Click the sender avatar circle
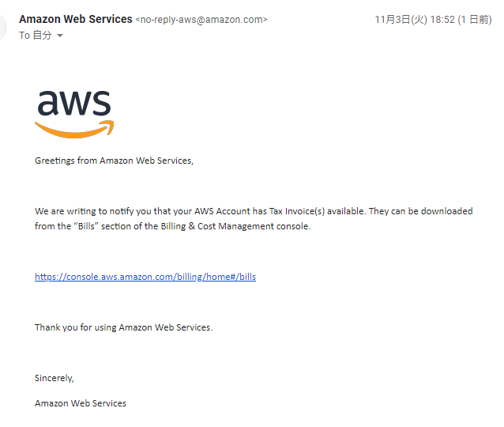Screen dimensions: 504x427 pos(3,27)
